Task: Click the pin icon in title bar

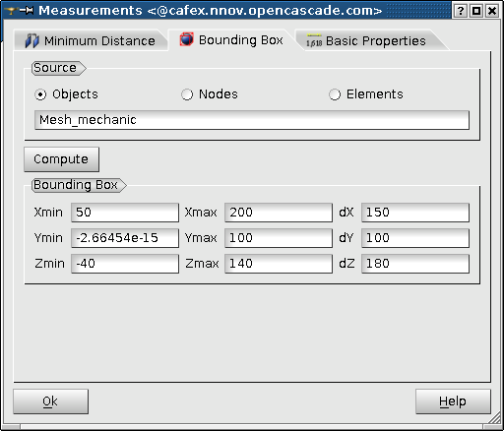Action: [x=27, y=11]
